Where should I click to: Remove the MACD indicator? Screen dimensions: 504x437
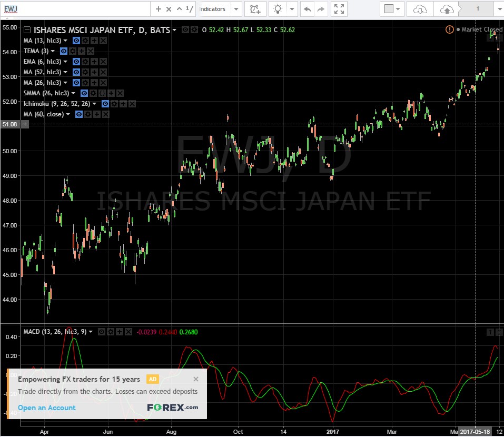(129, 332)
